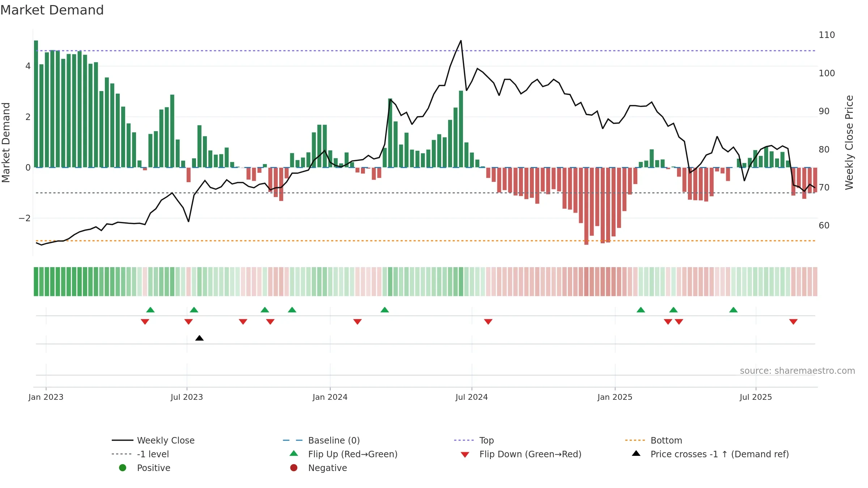Click the Weekly Close Price axis title
868x488 pixels.
coord(849,142)
